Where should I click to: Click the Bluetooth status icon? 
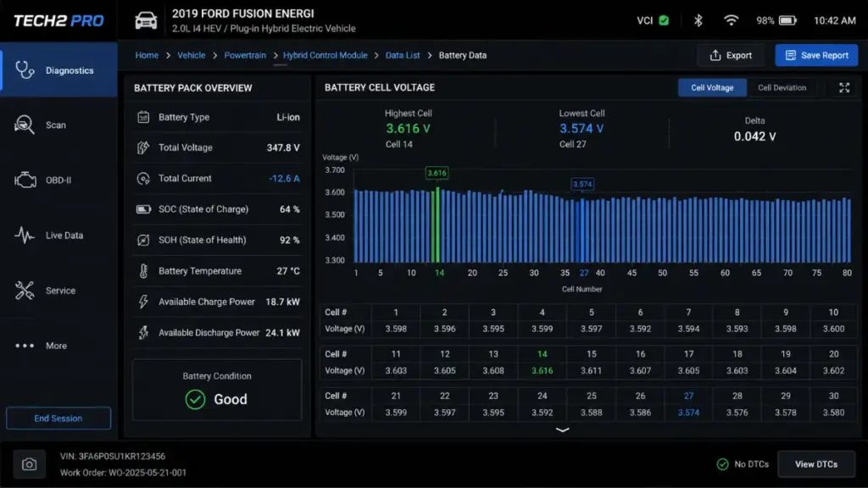click(x=698, y=20)
